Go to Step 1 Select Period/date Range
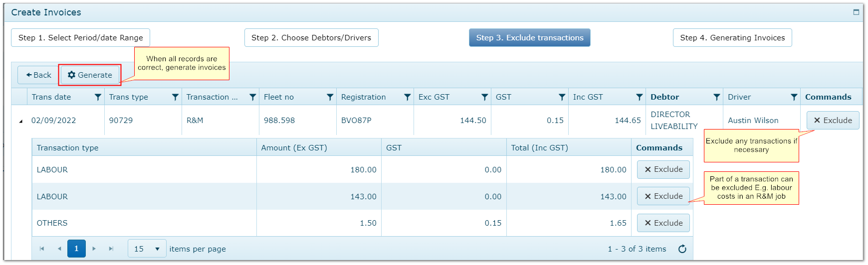Viewport: 868px width, 265px height. pyautogui.click(x=80, y=38)
